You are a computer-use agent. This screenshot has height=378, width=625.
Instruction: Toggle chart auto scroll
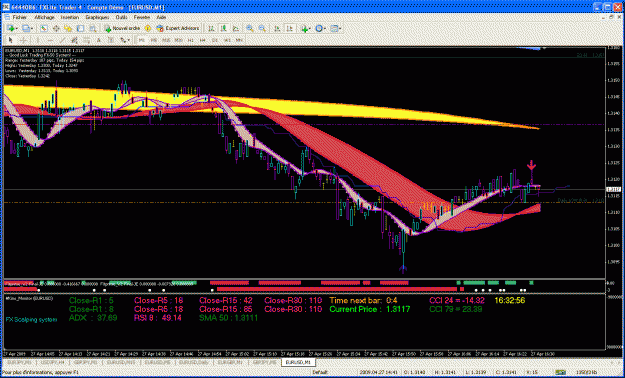277,28
